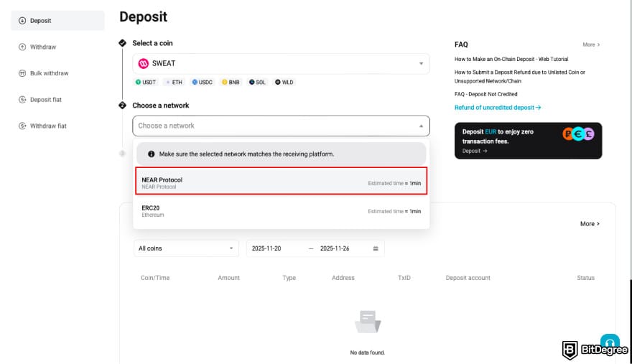Click the Bulk withdraw icon
The width and height of the screenshot is (632, 364).
pos(22,73)
